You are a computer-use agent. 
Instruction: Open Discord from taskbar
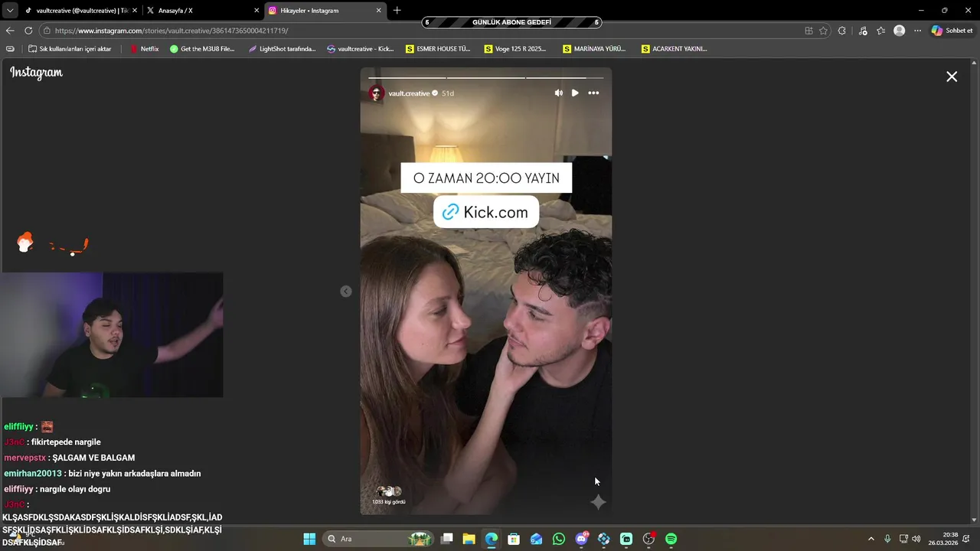tap(582, 539)
